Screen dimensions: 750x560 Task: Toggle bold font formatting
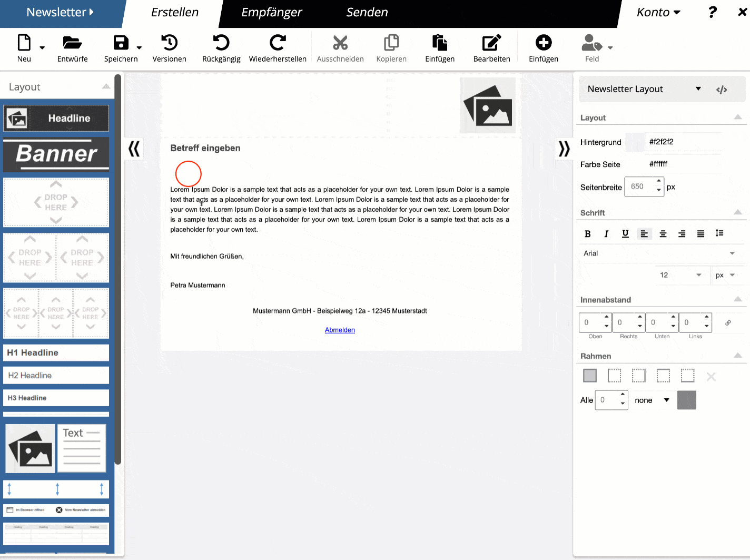coord(588,234)
